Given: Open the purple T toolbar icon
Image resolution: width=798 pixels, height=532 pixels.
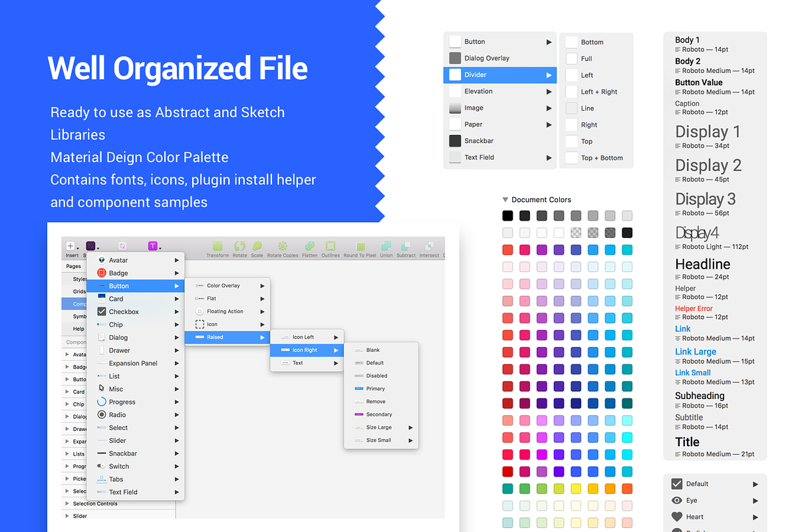Looking at the screenshot, I should [152, 246].
